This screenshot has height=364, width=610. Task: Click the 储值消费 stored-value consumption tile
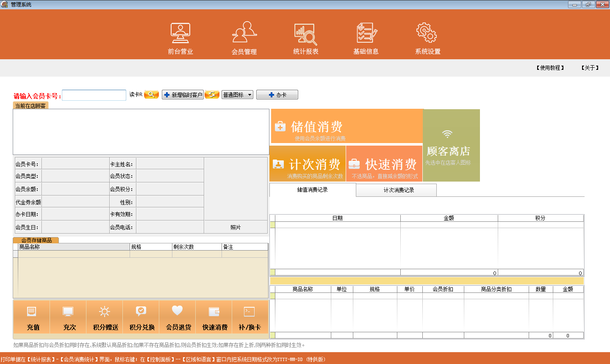click(x=347, y=126)
